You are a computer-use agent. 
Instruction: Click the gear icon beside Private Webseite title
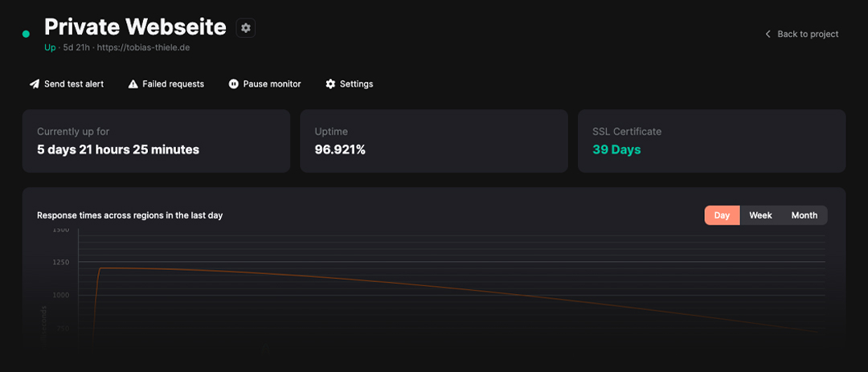[x=246, y=27]
